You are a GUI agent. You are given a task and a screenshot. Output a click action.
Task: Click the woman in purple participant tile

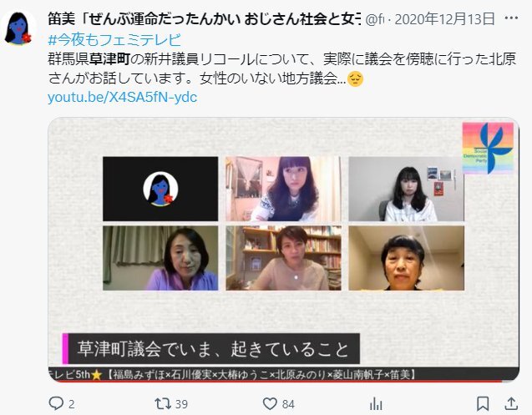point(160,258)
